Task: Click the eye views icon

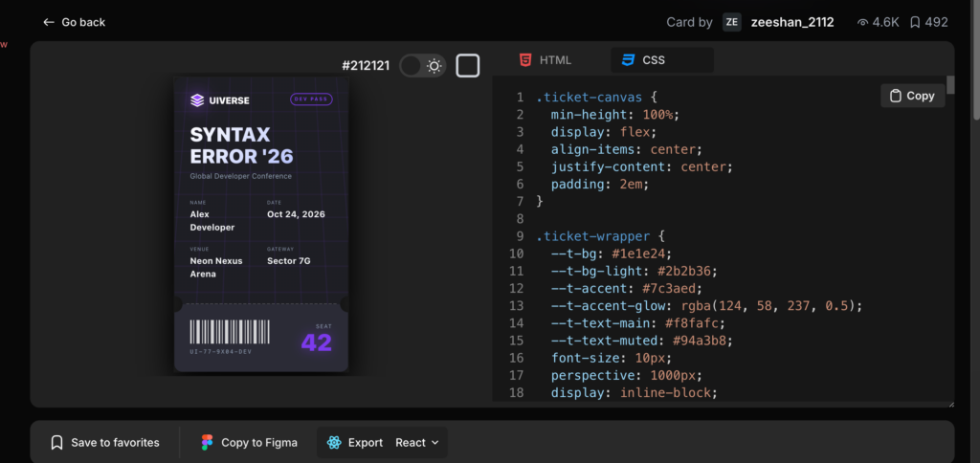Action: pyautogui.click(x=862, y=23)
